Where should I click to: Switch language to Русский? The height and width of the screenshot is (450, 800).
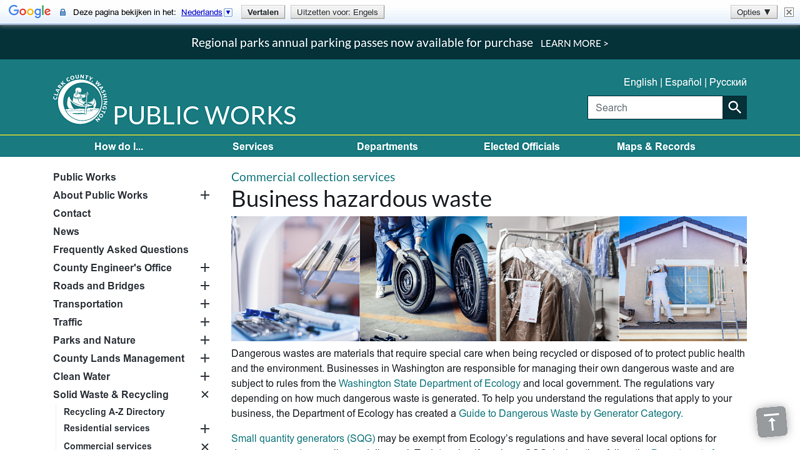[728, 82]
